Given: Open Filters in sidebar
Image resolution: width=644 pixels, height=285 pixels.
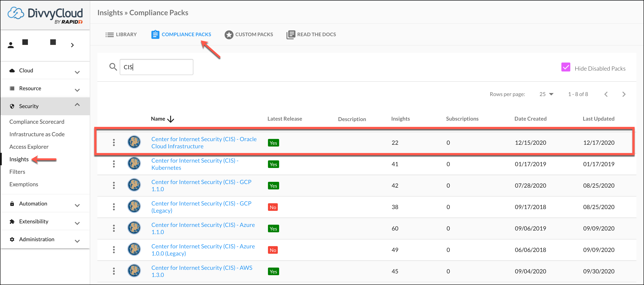Looking at the screenshot, I should [x=17, y=172].
